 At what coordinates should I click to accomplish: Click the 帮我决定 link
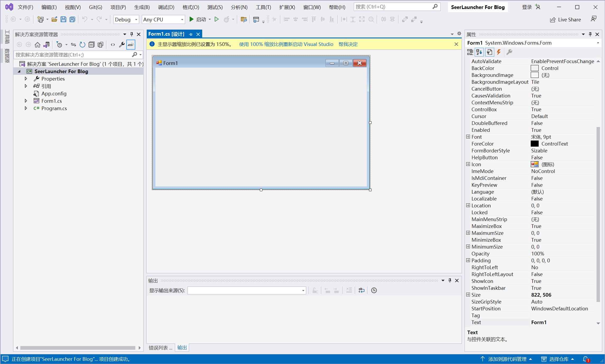coord(348,44)
